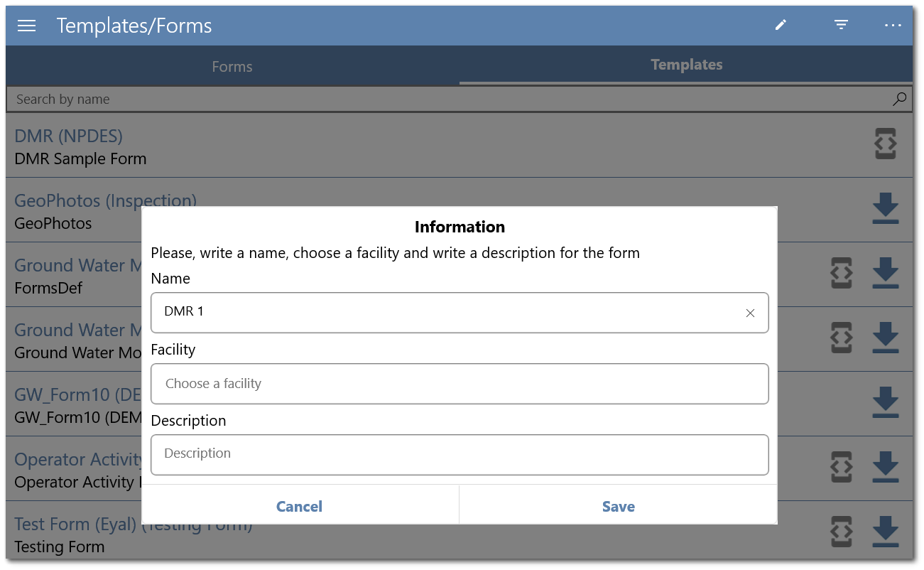The height and width of the screenshot is (570, 924).
Task: Open the hamburger navigation menu
Action: tap(26, 26)
